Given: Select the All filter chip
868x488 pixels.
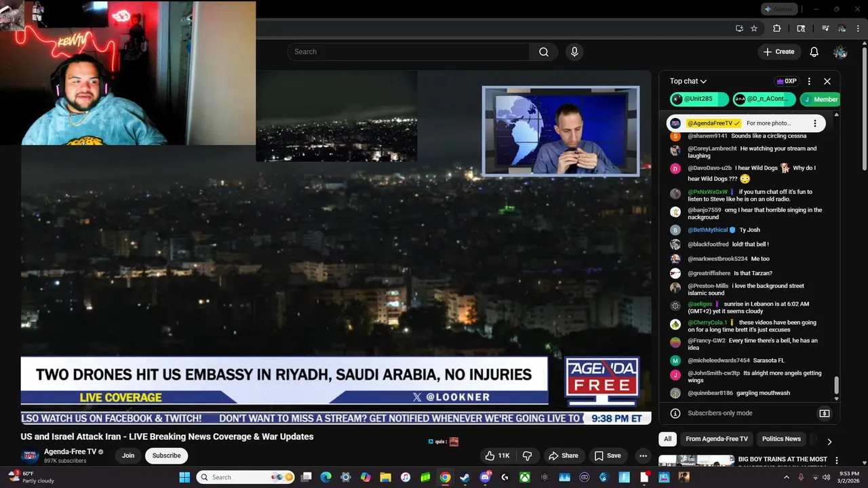Looking at the screenshot, I should pyautogui.click(x=667, y=439).
